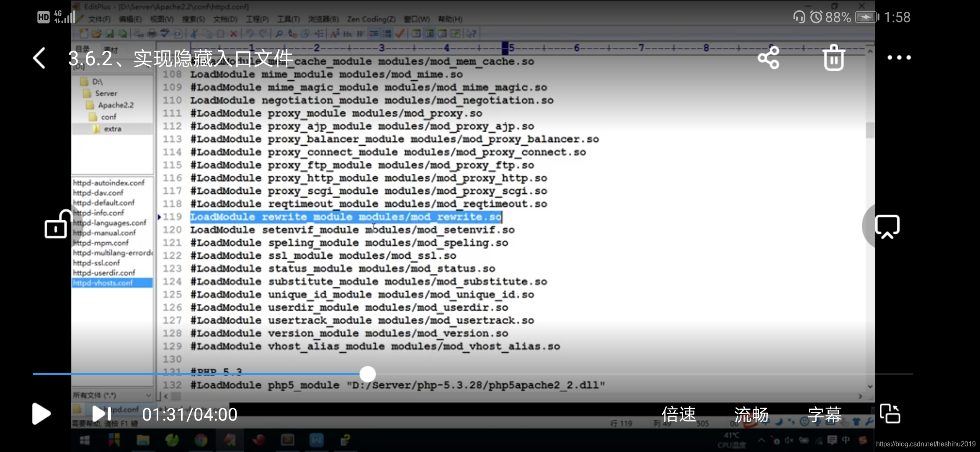This screenshot has height=452, width=980.
Task: Select httpd-vhosts.conf in the file list
Action: 112,283
